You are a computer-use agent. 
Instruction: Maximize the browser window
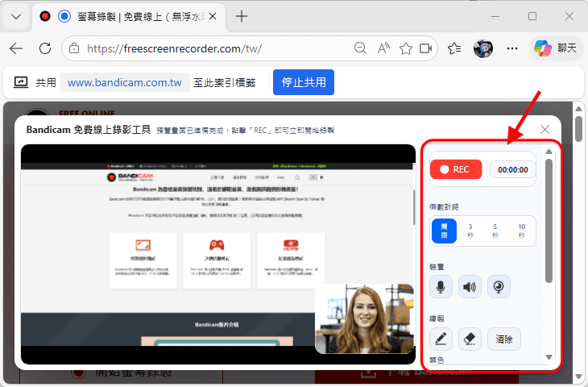click(532, 16)
